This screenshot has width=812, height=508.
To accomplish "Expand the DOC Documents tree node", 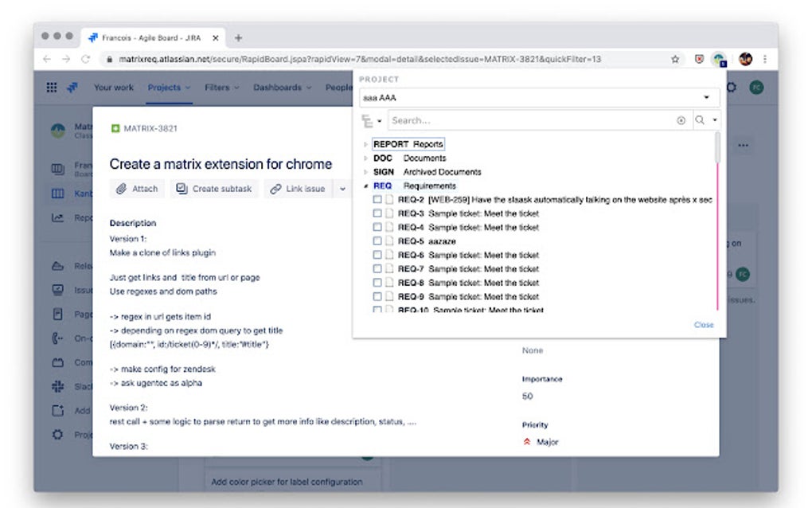I will (x=364, y=158).
